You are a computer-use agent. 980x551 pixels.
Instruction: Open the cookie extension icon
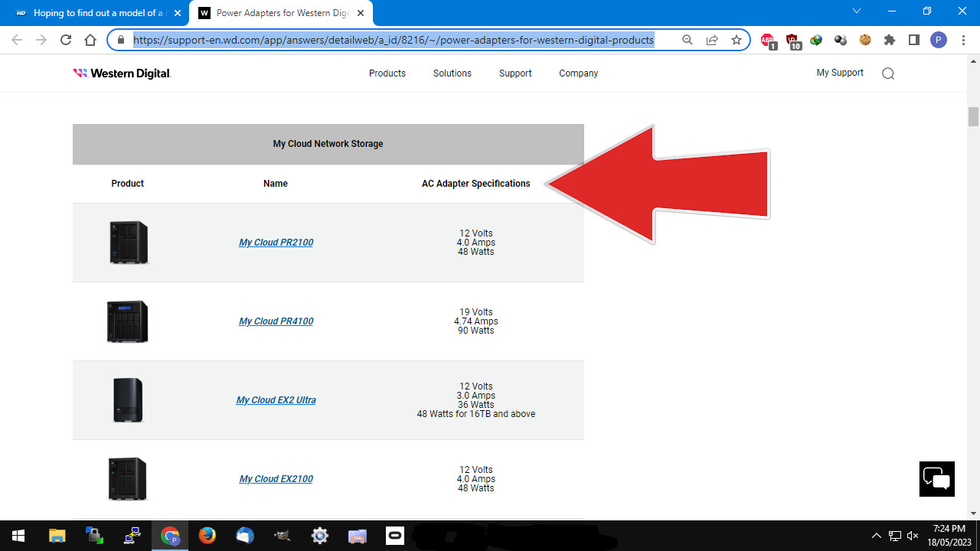pos(865,40)
